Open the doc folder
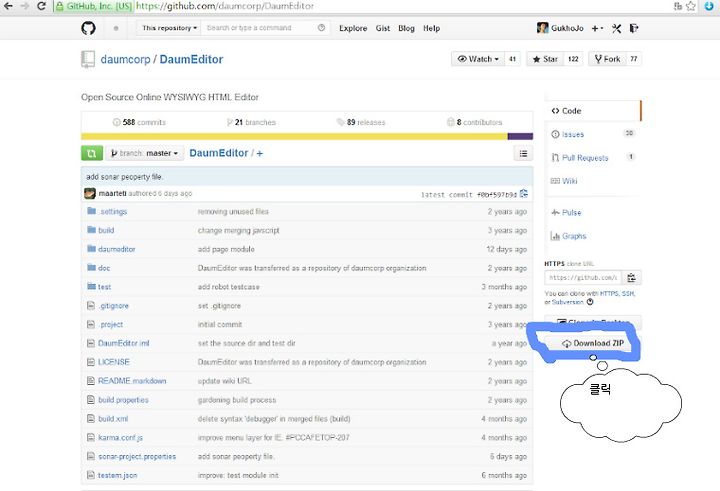Image resolution: width=720 pixels, height=491 pixels. pos(104,268)
